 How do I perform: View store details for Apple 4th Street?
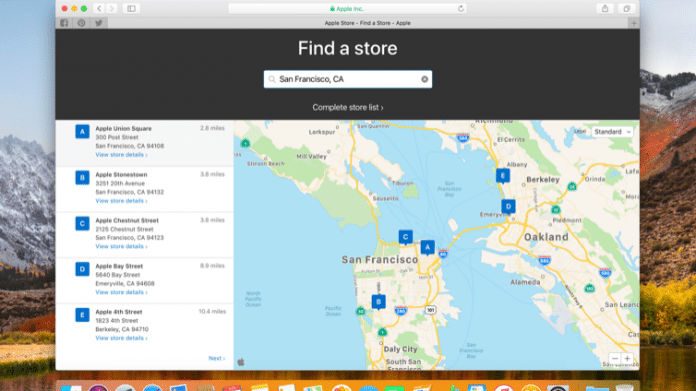pos(121,338)
